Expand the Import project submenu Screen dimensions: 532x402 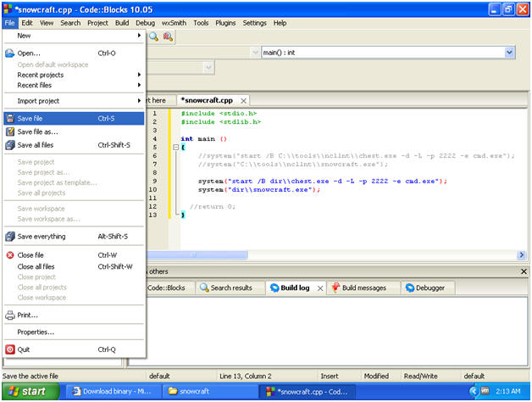74,101
